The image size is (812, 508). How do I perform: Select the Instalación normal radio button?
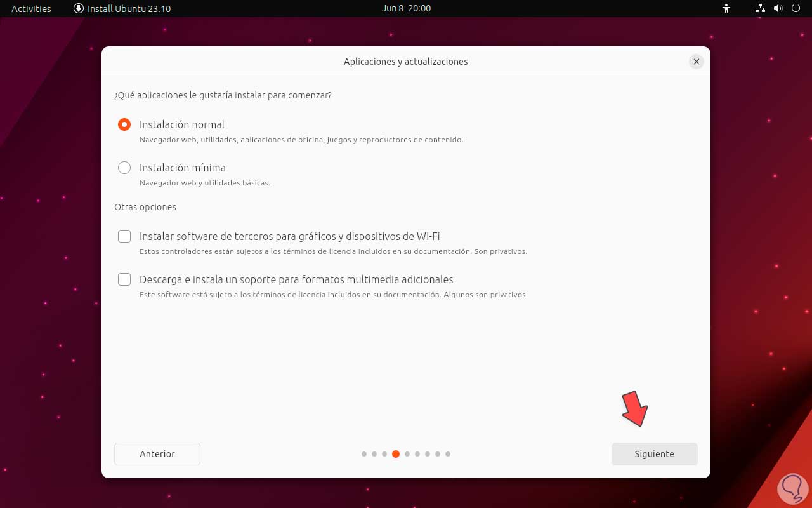pos(124,124)
